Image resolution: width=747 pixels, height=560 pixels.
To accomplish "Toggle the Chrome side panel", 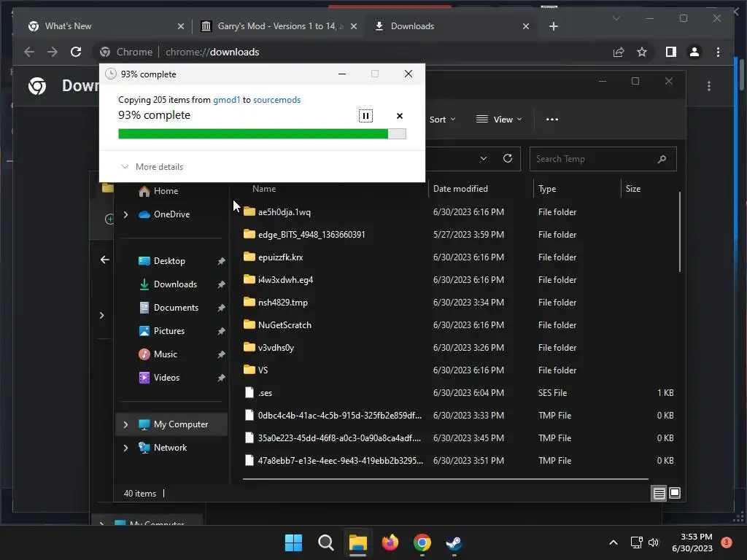I will [671, 52].
